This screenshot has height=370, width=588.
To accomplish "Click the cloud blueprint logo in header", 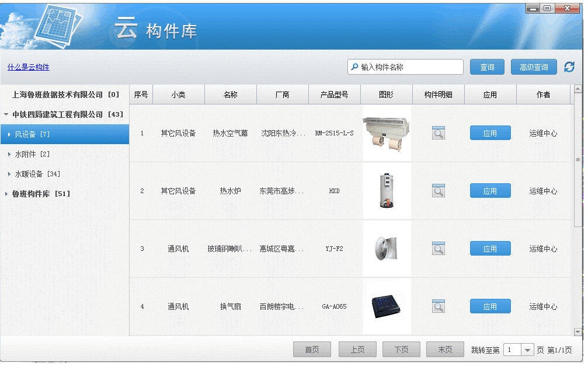I will point(58,26).
